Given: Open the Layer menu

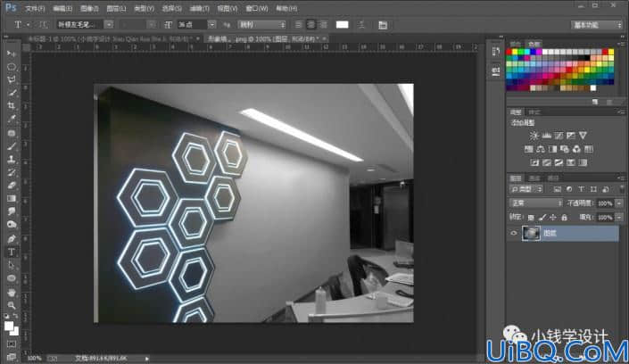Looking at the screenshot, I should coord(116,8).
